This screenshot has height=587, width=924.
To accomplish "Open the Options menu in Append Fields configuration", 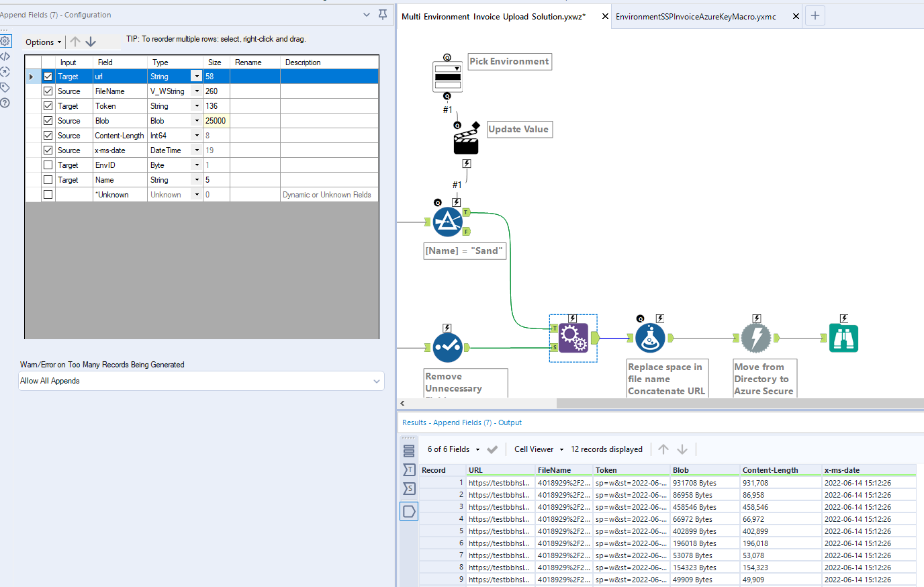I will tap(42, 42).
